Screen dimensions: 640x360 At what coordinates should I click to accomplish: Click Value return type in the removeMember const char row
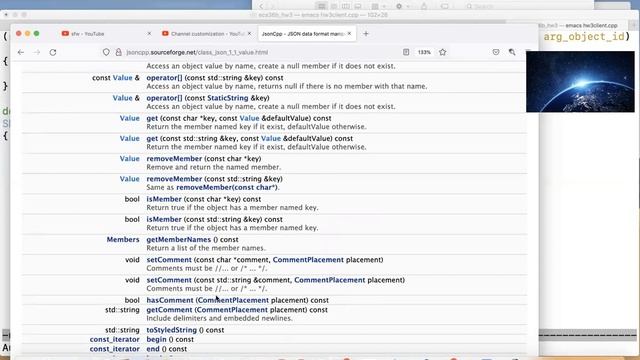coord(129,159)
